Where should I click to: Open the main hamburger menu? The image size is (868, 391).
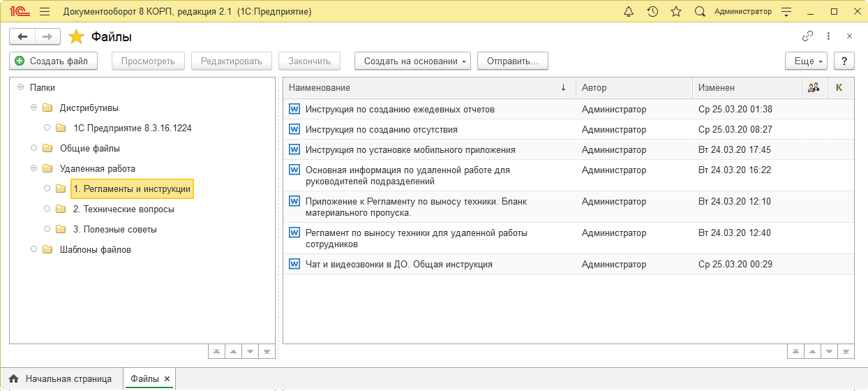tap(45, 12)
